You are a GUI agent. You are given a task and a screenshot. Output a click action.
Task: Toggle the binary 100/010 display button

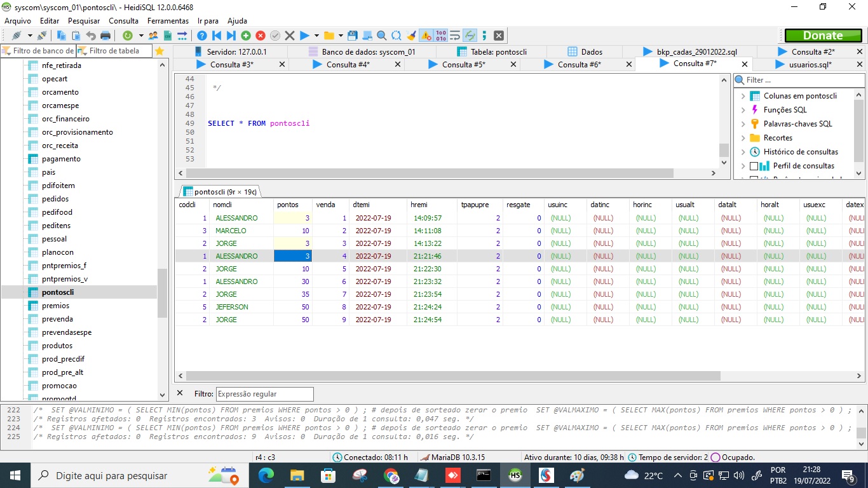[x=440, y=36]
